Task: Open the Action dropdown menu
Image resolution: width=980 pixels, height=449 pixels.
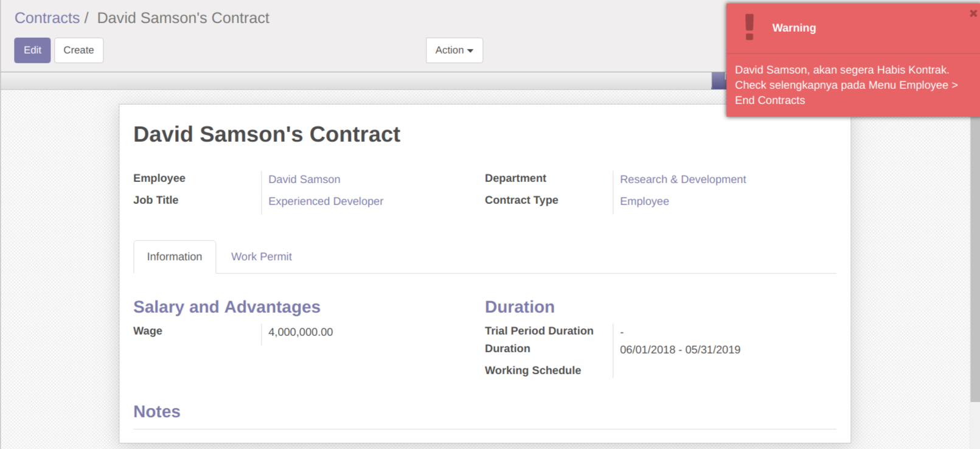Action: [x=454, y=50]
